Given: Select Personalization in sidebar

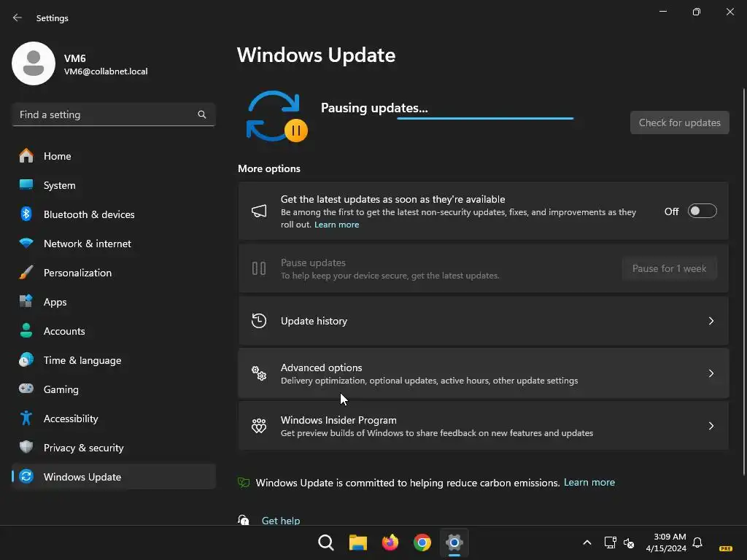Looking at the screenshot, I should (113, 273).
